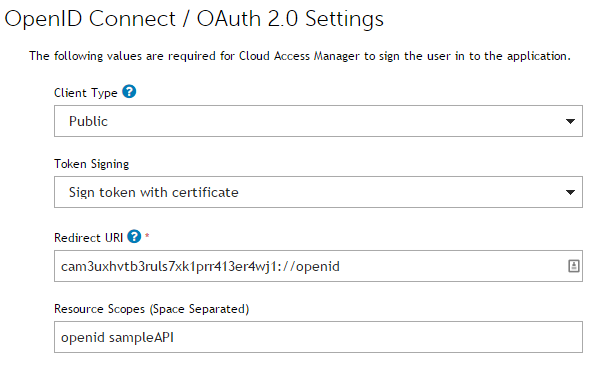Click the Token Signing label
The image size is (606, 379).
(91, 164)
